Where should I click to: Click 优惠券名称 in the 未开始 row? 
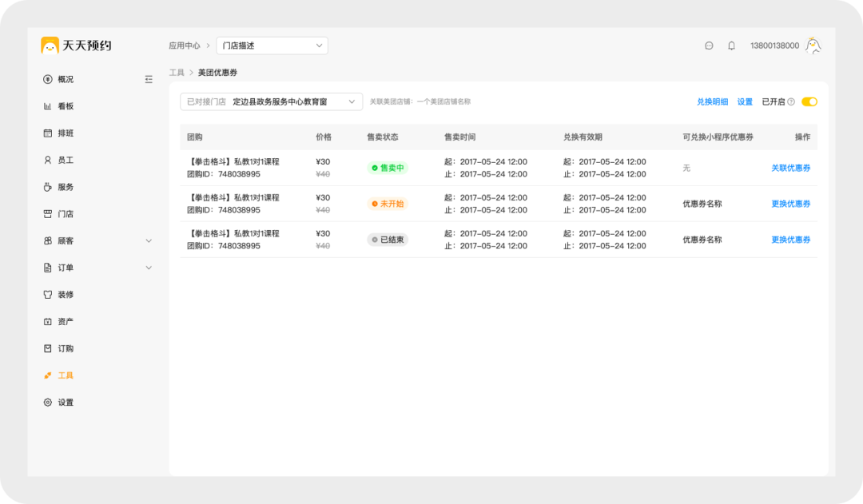(x=702, y=204)
